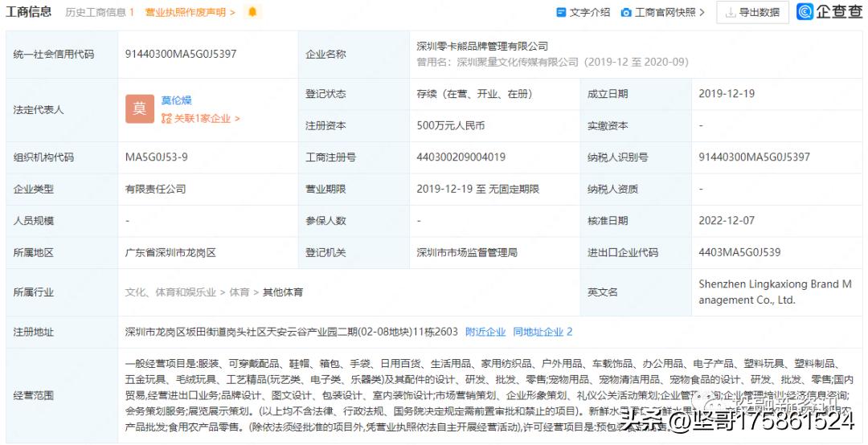Click the download icon on 导出数据
The height and width of the screenshot is (445, 868).
(x=731, y=12)
